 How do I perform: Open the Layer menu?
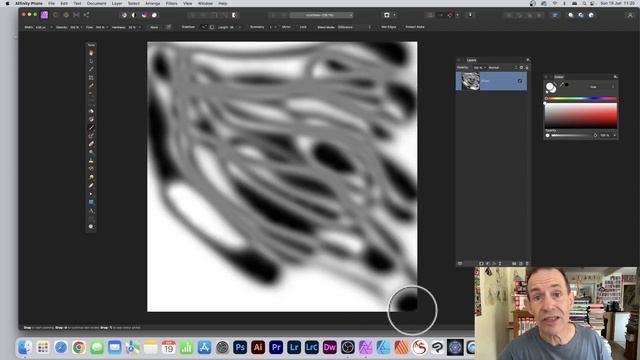pos(117,3)
